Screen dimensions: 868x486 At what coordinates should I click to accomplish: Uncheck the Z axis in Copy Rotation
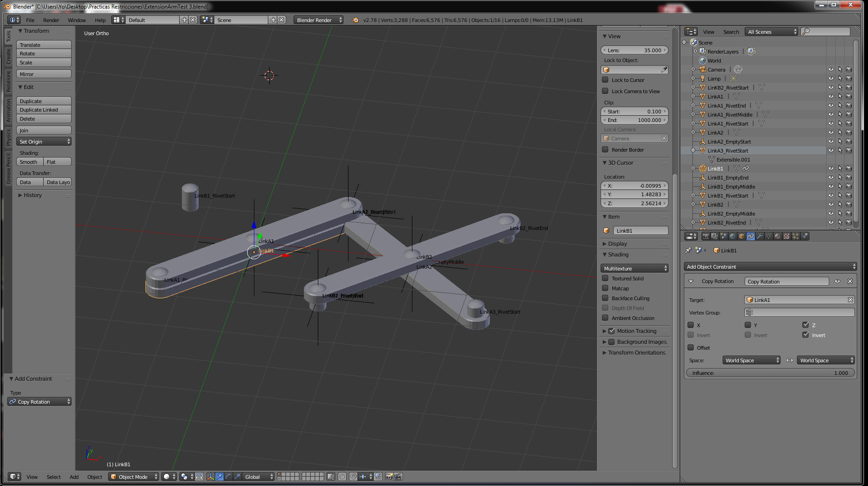coord(805,325)
